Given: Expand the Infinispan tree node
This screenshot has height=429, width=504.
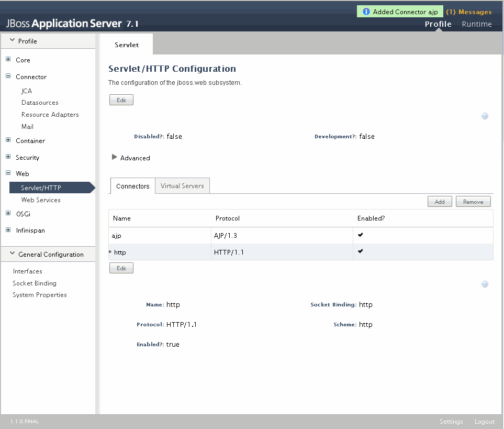Looking at the screenshot, I should [8, 229].
